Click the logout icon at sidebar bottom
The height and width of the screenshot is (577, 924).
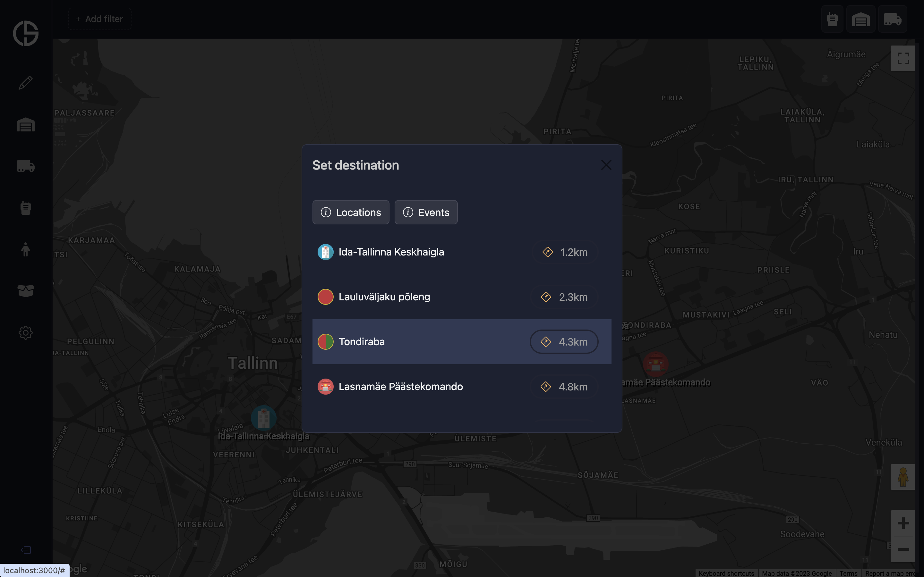pos(26,550)
